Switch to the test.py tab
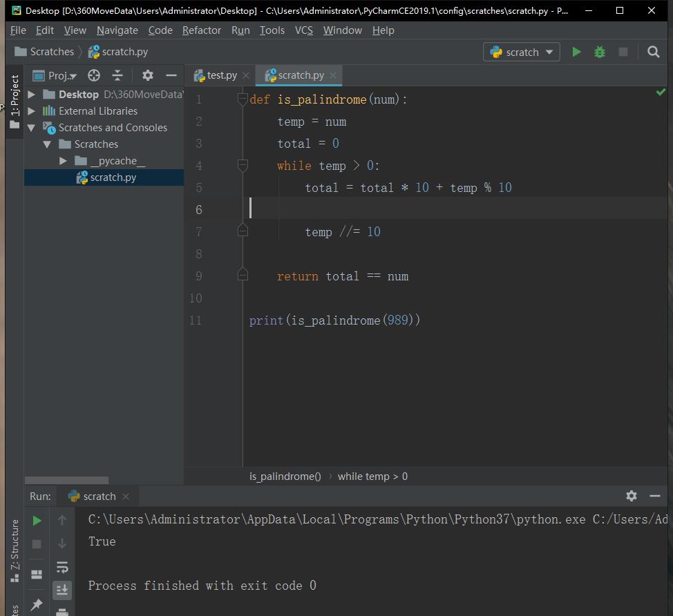 [220, 75]
